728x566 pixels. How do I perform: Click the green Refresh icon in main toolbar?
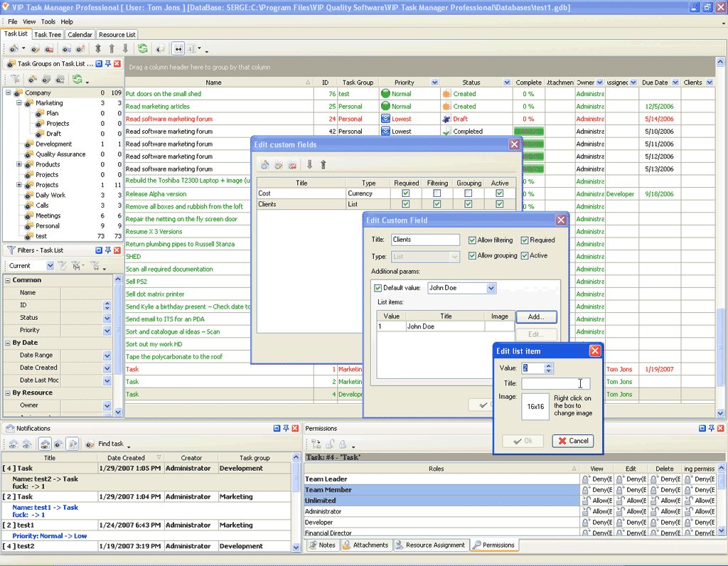click(x=143, y=49)
